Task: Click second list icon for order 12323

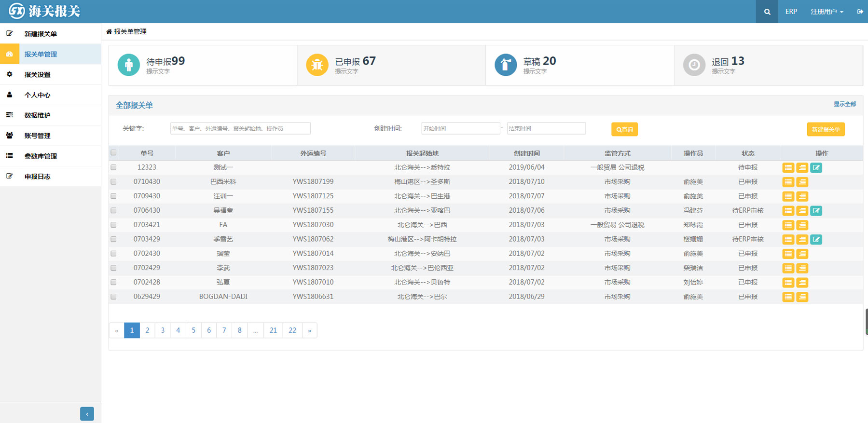Action: (x=802, y=168)
